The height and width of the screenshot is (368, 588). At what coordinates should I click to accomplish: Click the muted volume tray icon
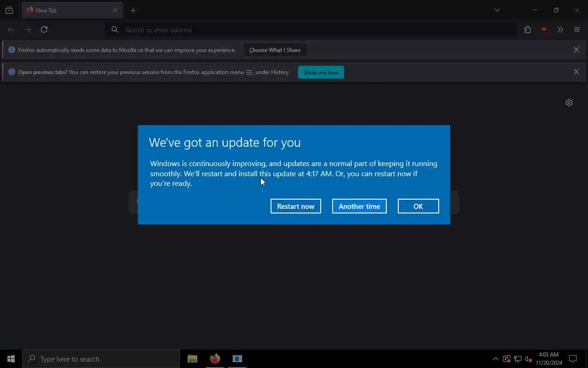pyautogui.click(x=528, y=359)
